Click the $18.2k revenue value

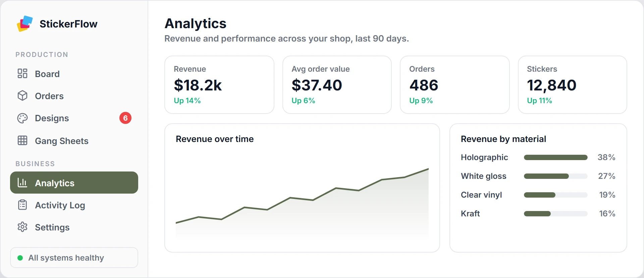[198, 85]
